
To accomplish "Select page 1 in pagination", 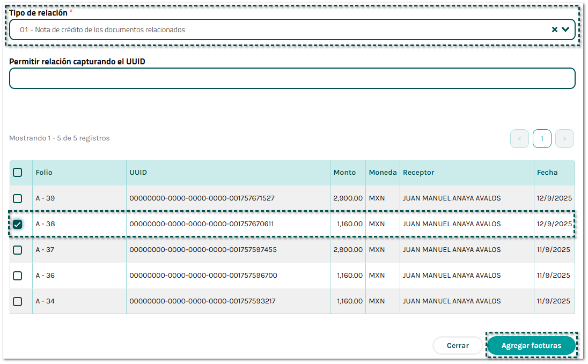I will pyautogui.click(x=542, y=139).
